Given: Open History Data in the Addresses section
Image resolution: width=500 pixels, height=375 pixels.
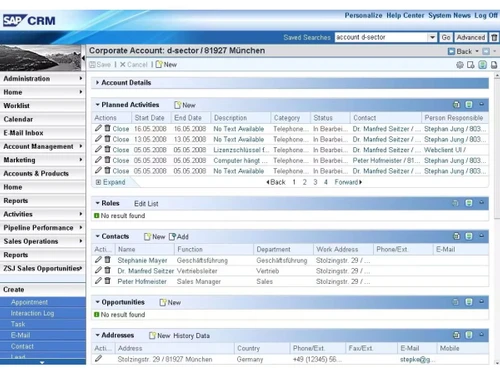Looking at the screenshot, I should tap(191, 336).
